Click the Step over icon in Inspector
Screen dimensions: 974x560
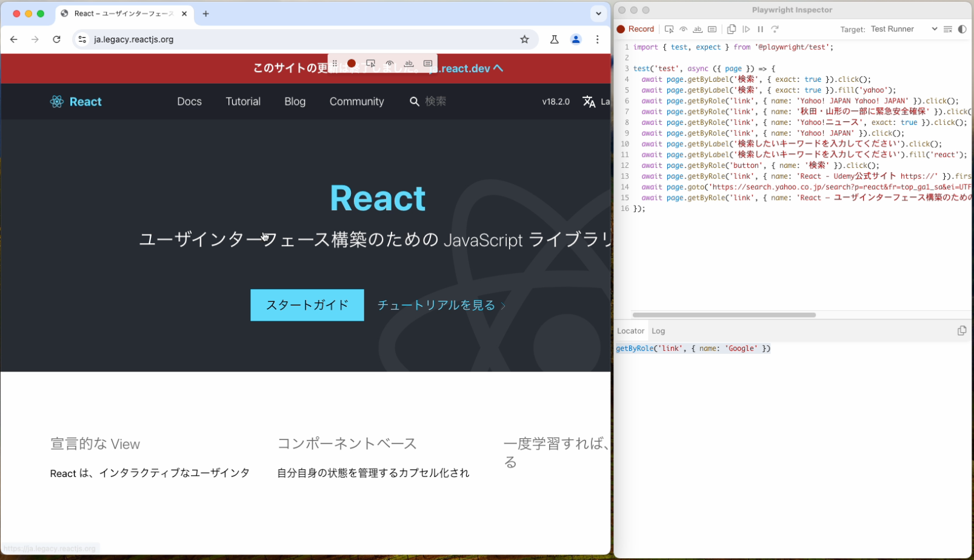pyautogui.click(x=775, y=29)
